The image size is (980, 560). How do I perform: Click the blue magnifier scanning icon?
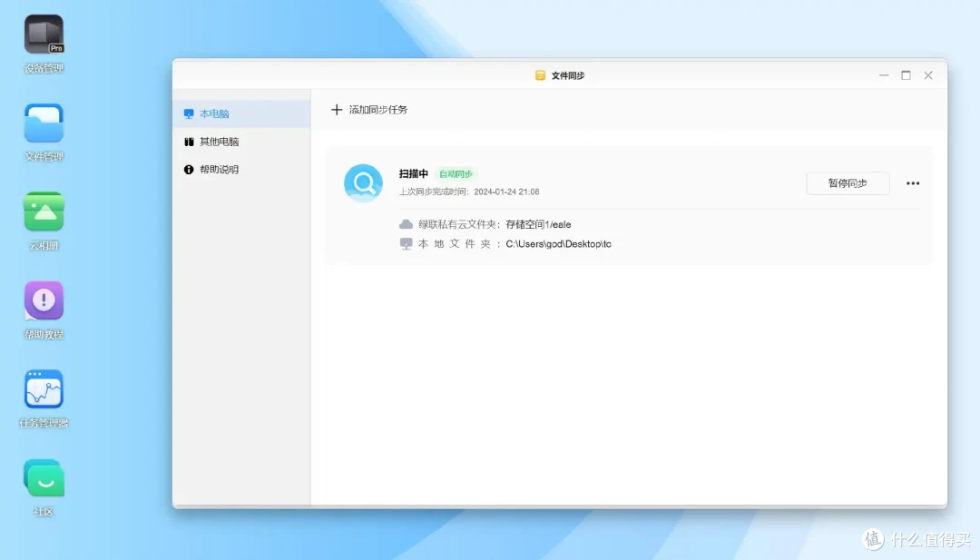[x=363, y=183]
